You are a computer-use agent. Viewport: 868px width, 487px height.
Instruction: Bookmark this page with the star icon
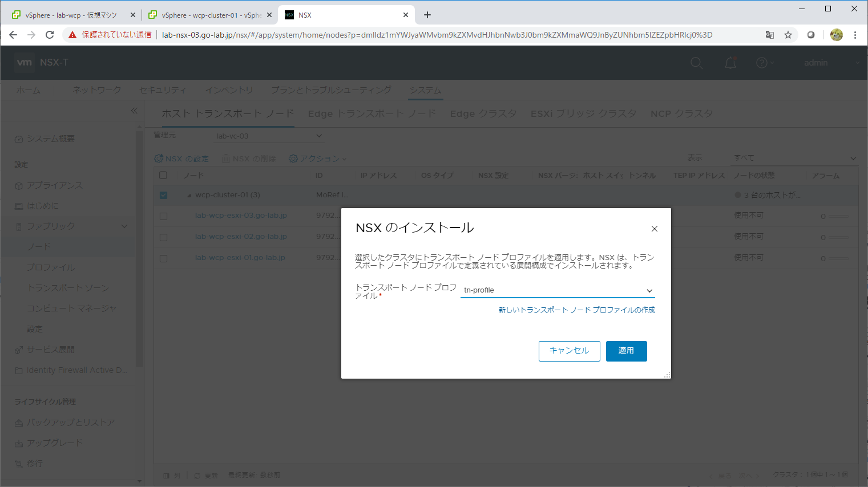pos(788,35)
